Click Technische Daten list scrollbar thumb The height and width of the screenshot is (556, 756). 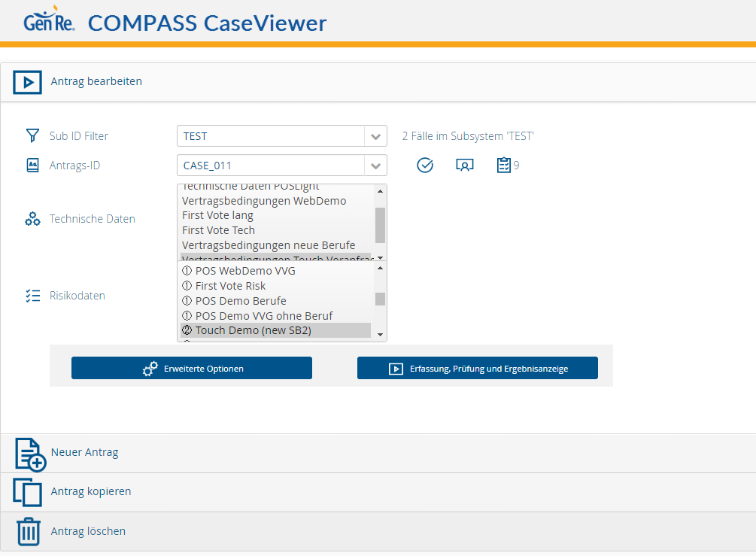pos(381,225)
